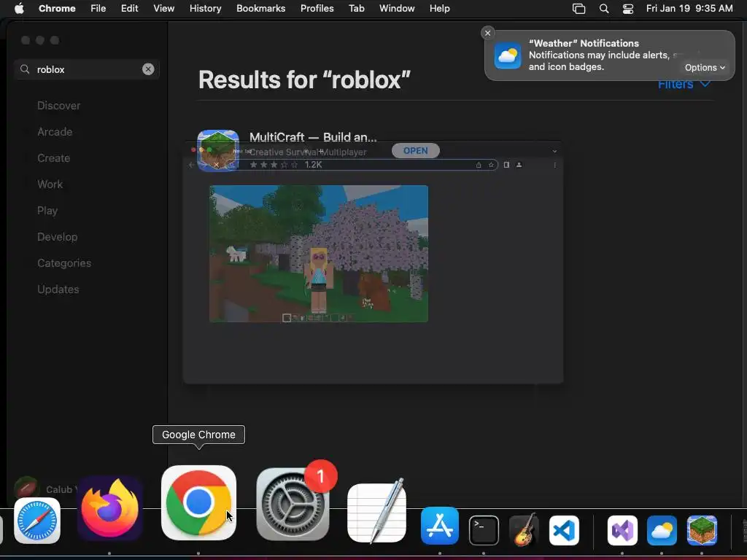747x560 pixels.
Task: Click the Google Chrome dock icon
Action: 198,503
